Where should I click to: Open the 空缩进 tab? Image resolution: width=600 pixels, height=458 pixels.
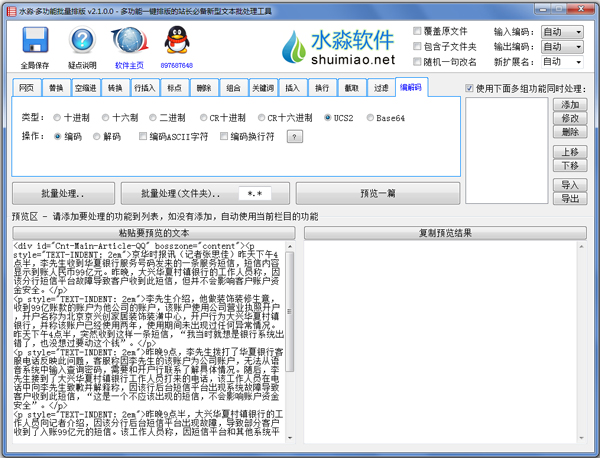click(86, 89)
